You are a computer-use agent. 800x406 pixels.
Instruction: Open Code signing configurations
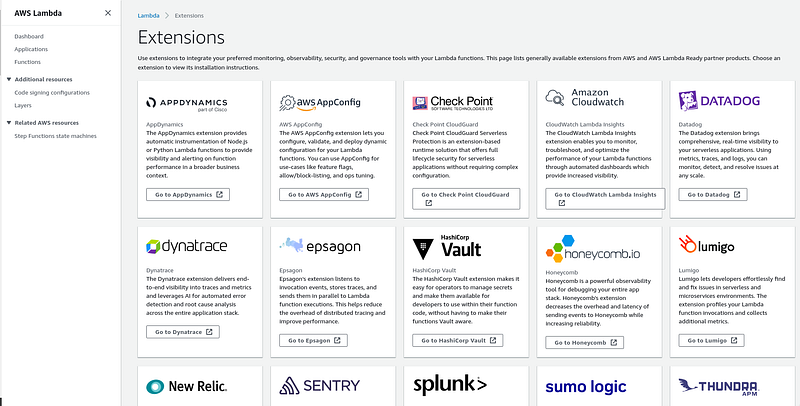52,93
